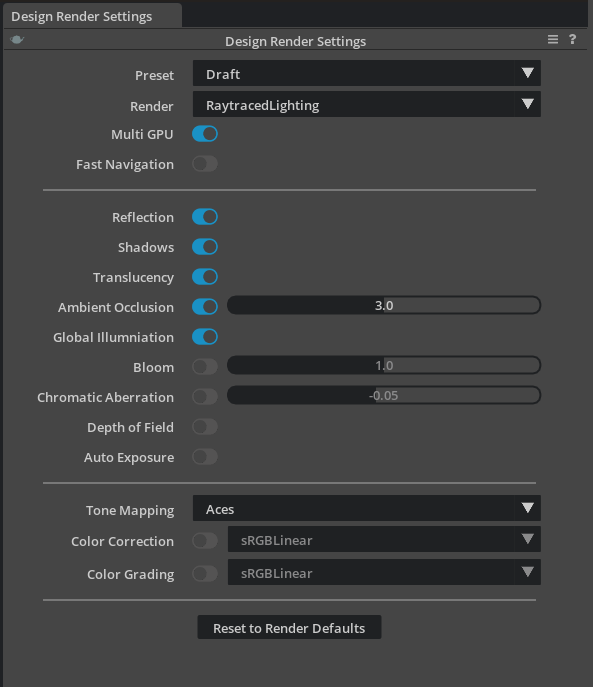
Task: Enable the Color Correction toggle
Action: pos(205,541)
